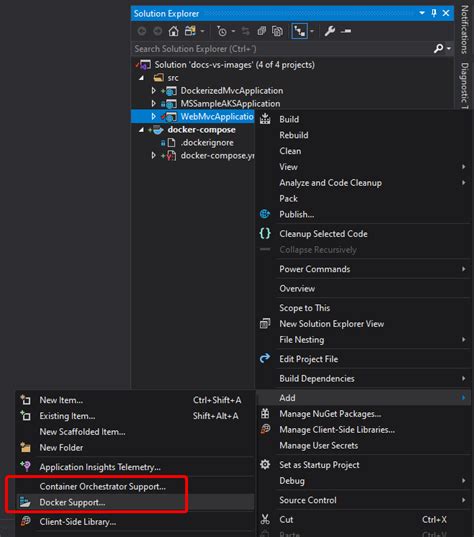Click the Switch Views solution/folder icon
This screenshot has width=474, height=537.
190,32
